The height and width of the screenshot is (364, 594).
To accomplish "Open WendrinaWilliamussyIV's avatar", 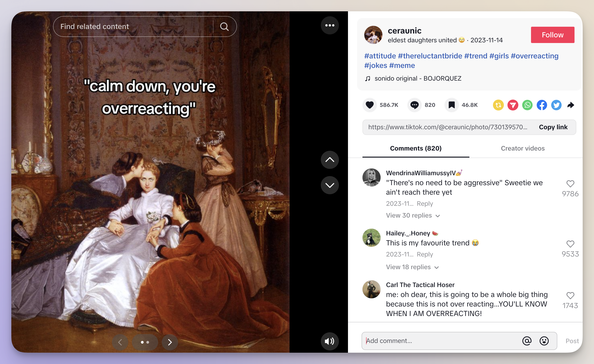I will [372, 177].
